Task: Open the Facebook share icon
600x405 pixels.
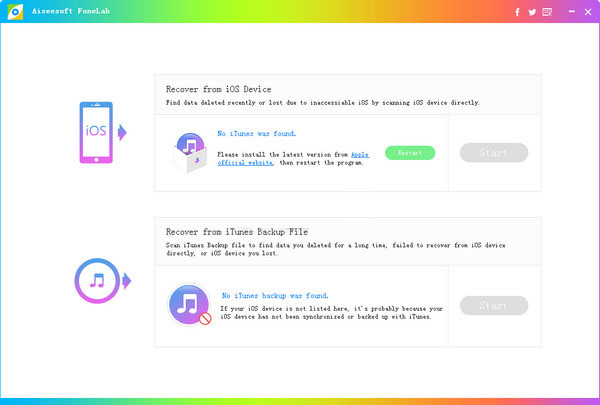Action: click(x=517, y=12)
